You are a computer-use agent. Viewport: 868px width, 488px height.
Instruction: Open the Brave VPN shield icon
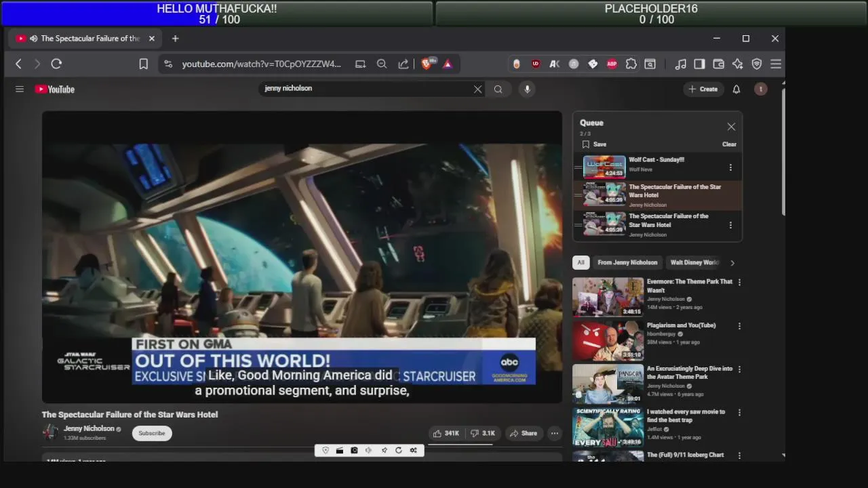point(757,64)
